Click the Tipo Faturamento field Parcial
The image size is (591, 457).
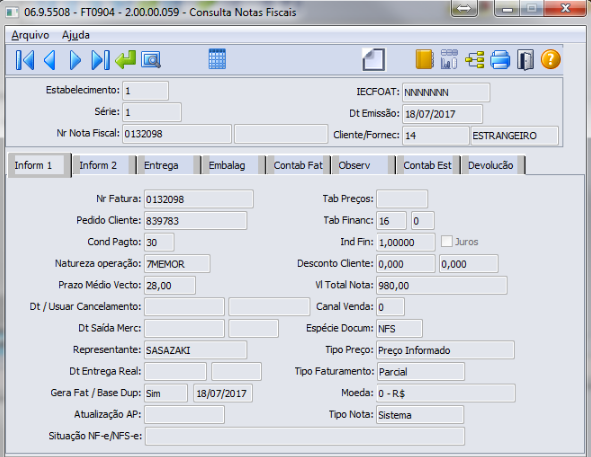(x=421, y=371)
